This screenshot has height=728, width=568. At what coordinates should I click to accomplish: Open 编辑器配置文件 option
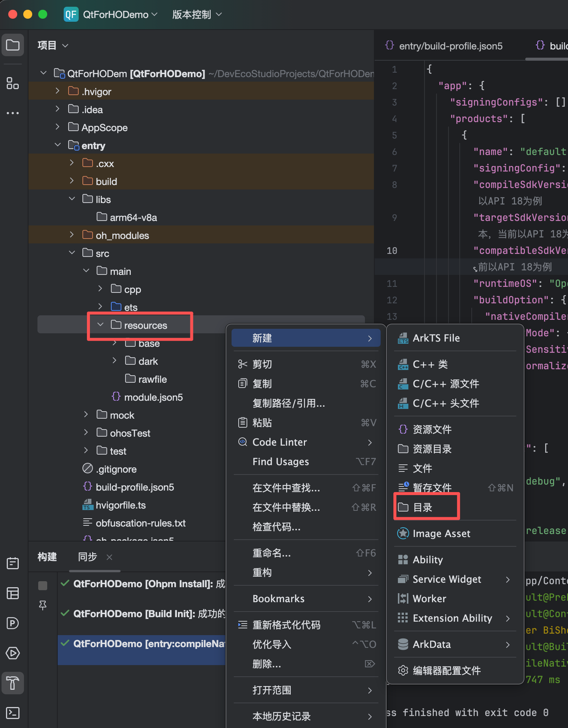pyautogui.click(x=455, y=671)
